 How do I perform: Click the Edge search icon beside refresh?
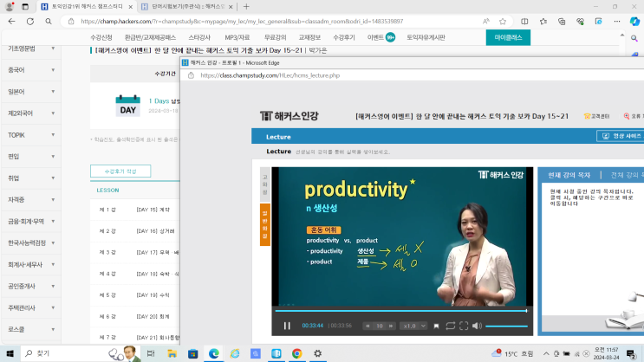point(49,22)
